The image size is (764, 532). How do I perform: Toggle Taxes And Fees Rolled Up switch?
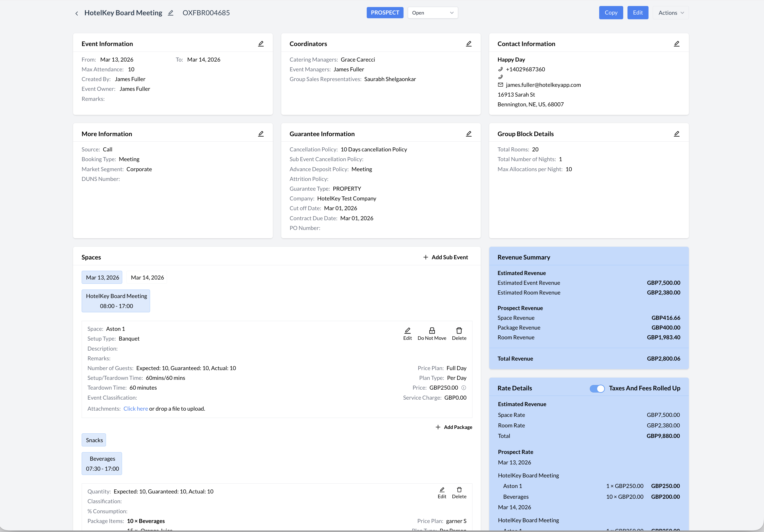click(597, 388)
